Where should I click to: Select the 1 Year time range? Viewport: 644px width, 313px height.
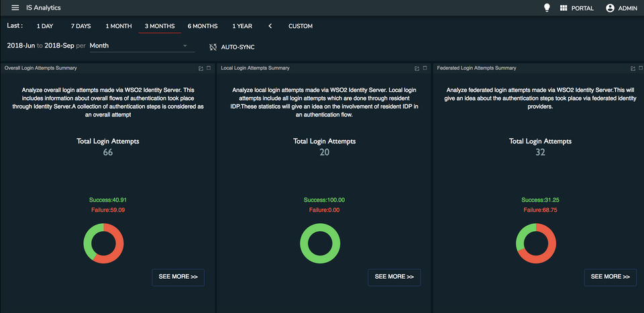pyautogui.click(x=242, y=26)
